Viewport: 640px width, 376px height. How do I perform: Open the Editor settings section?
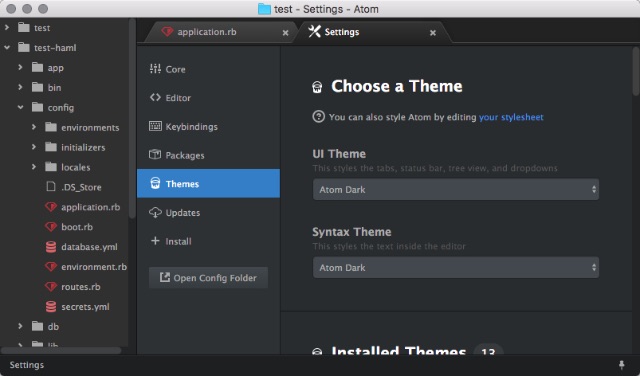click(208, 98)
